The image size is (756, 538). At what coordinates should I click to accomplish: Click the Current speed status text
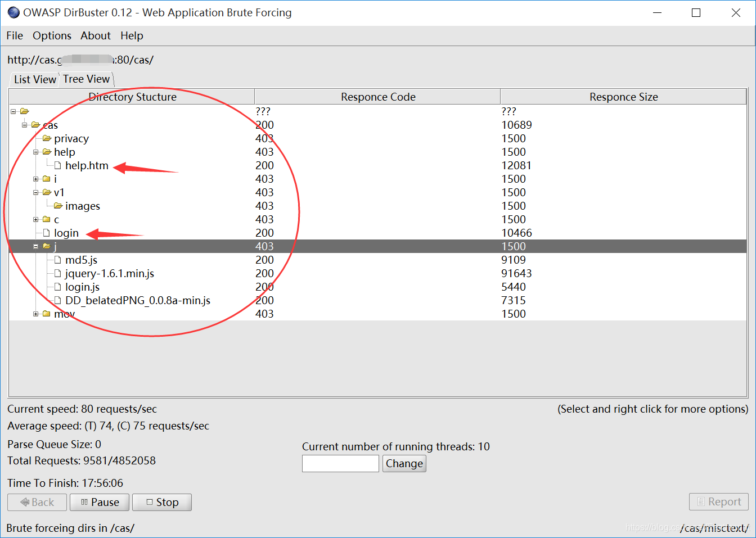pyautogui.click(x=82, y=409)
